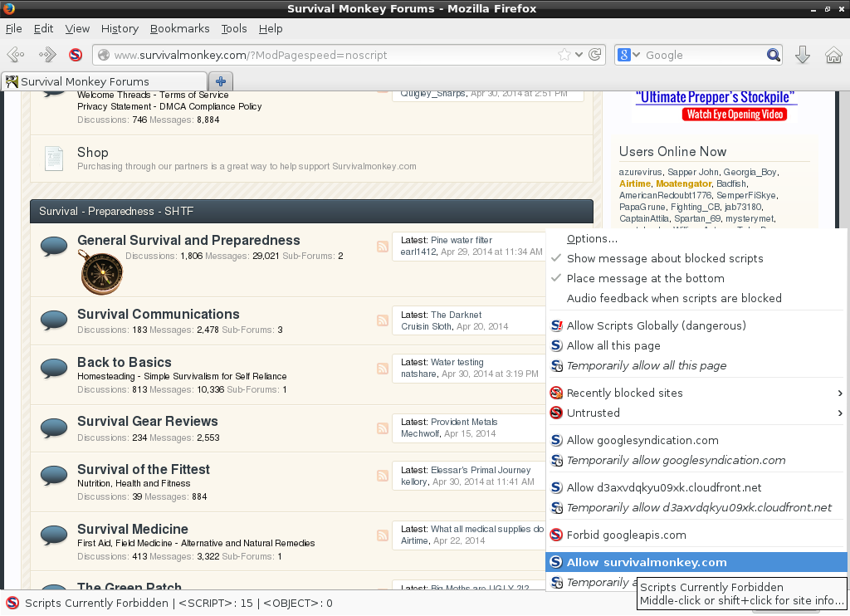
Task: Click the Back to Basics speech bubble icon
Action: click(54, 369)
